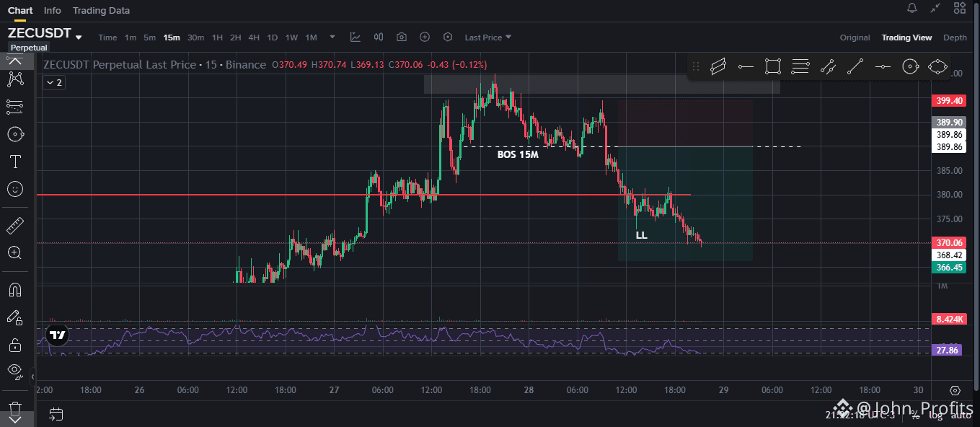Open the technical indicators icon

coord(356,37)
